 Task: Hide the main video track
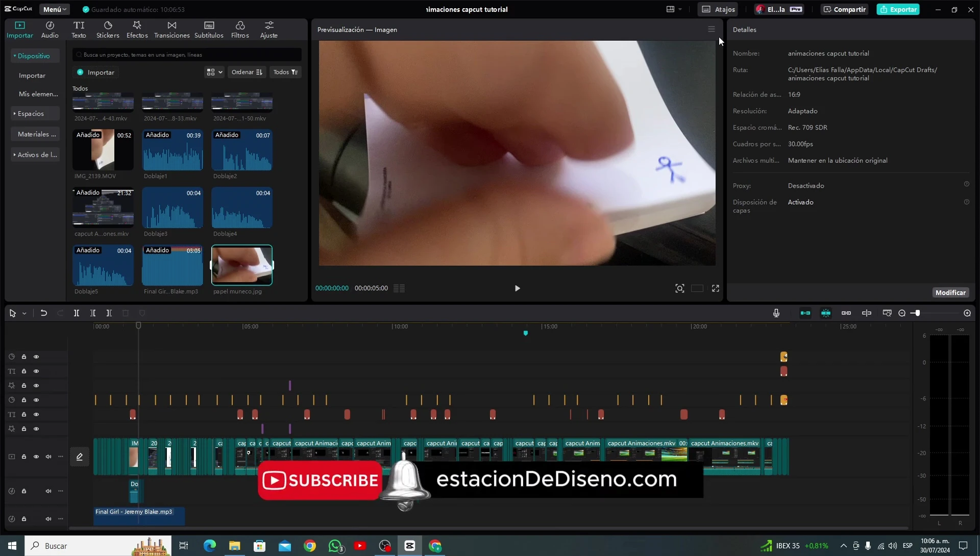point(36,457)
